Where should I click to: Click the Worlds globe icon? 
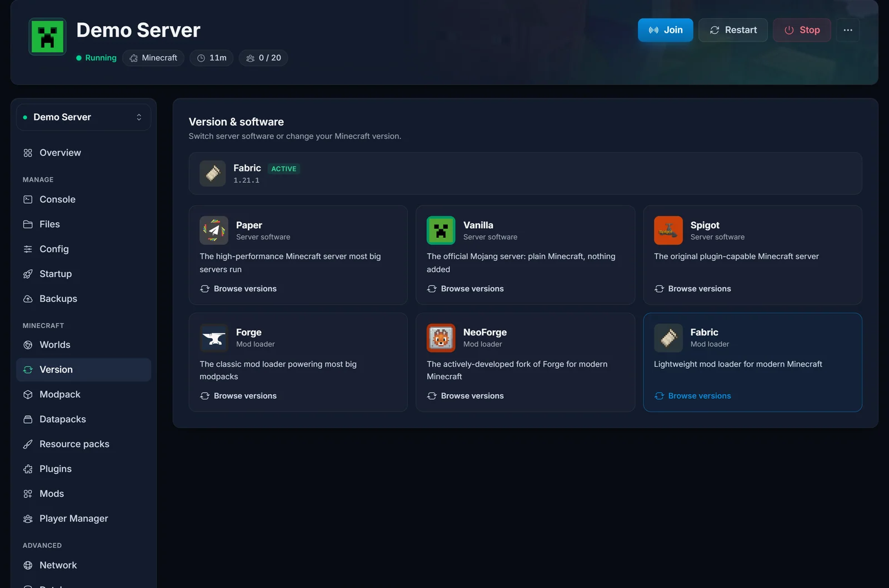pos(28,345)
